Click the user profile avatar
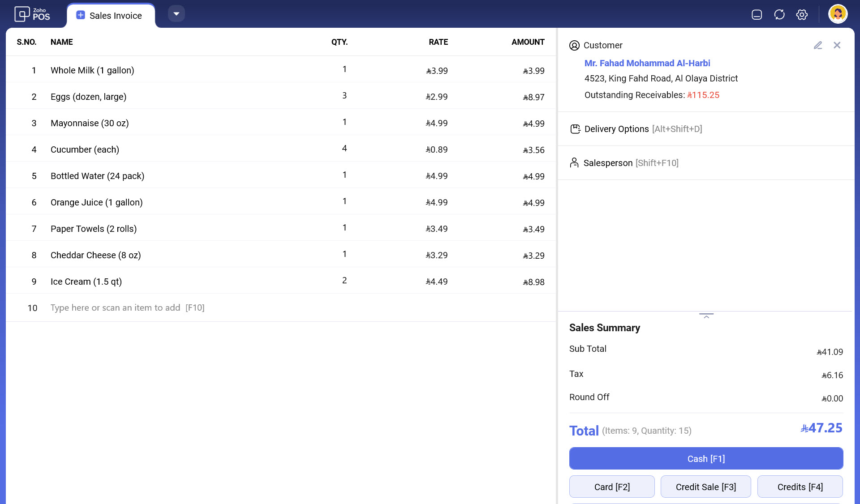 838,14
